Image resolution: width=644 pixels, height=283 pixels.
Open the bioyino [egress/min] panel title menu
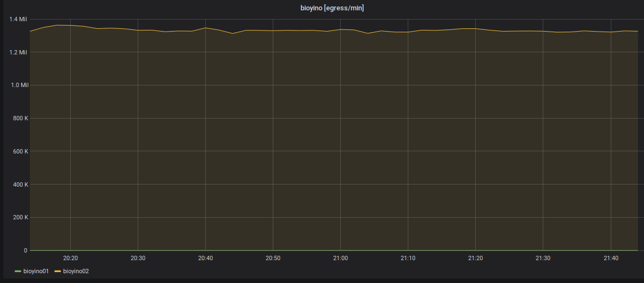click(332, 8)
